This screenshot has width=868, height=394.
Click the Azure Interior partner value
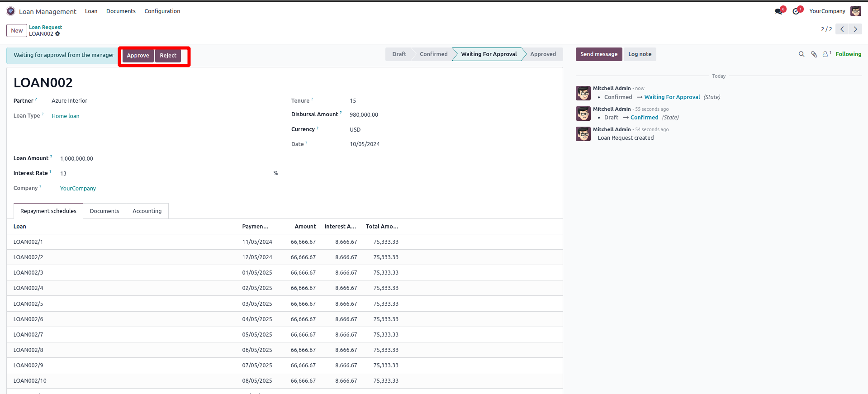coord(69,101)
